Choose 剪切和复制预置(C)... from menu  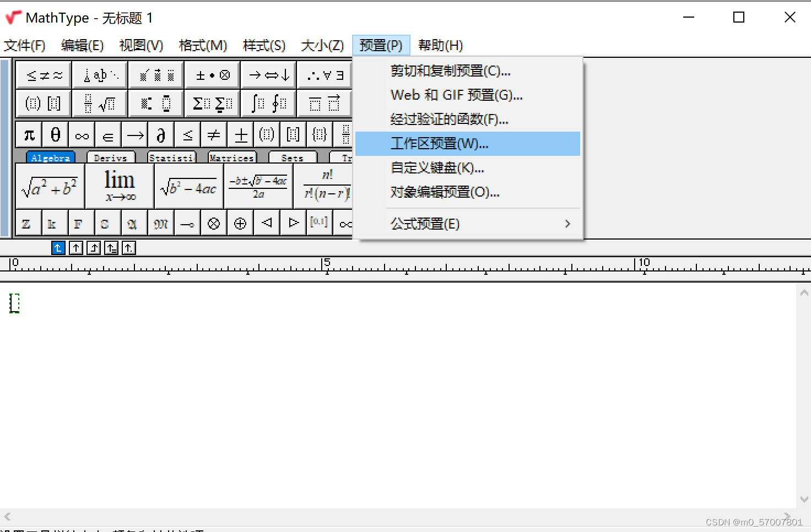pos(468,71)
